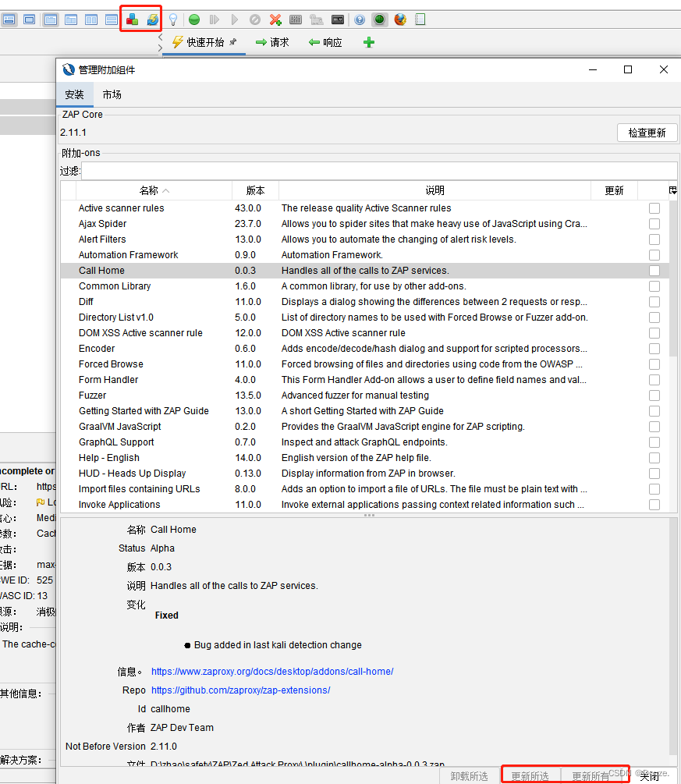Click the Check for Updates toolbar icon
Viewport: 681px width, 784px height.
[x=152, y=20]
